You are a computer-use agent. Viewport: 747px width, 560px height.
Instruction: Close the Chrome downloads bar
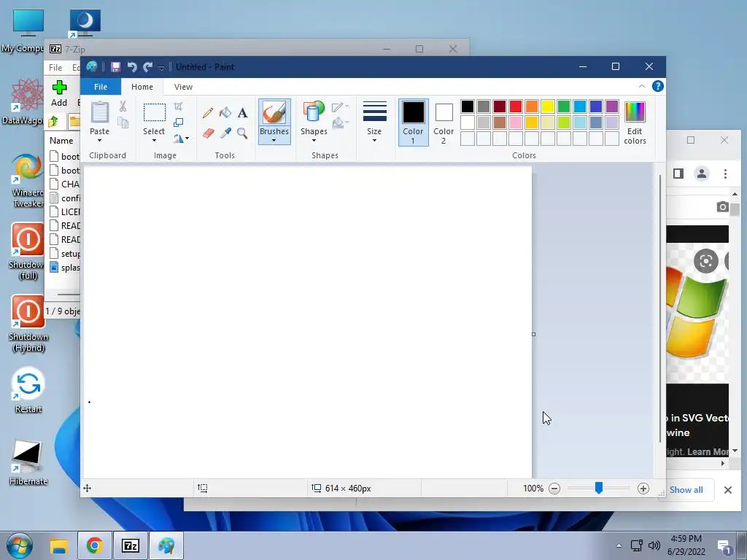tap(727, 489)
